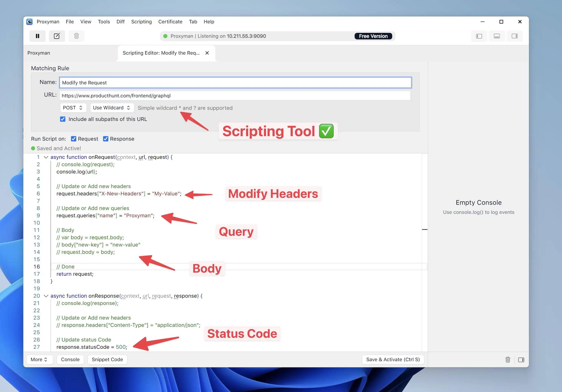Screen dimensions: 562x392
Task: Click the line response.statusCode = 500;
Action: pyautogui.click(x=92, y=347)
